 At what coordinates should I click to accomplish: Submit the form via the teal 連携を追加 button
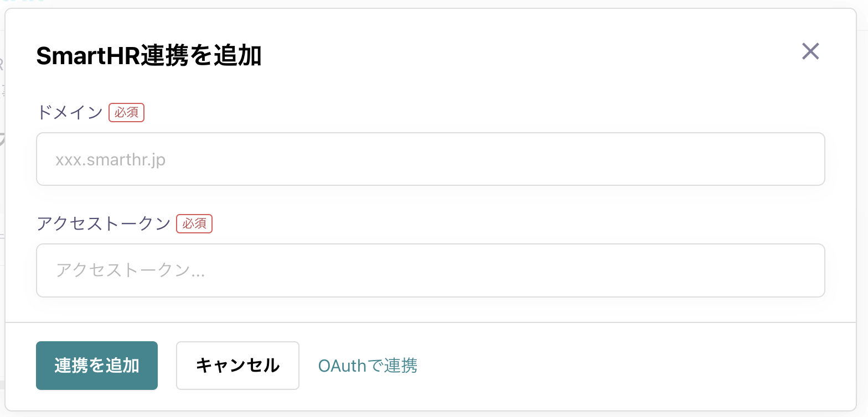(x=97, y=366)
